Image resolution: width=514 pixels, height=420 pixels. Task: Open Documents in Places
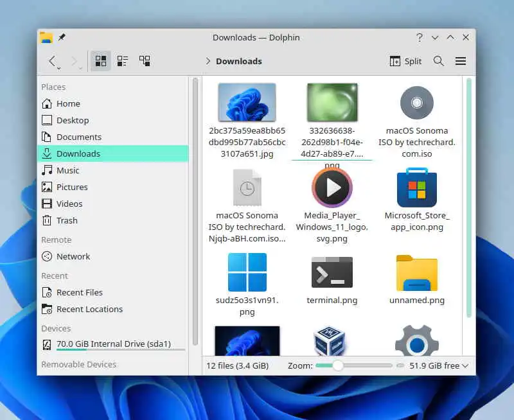point(113,137)
